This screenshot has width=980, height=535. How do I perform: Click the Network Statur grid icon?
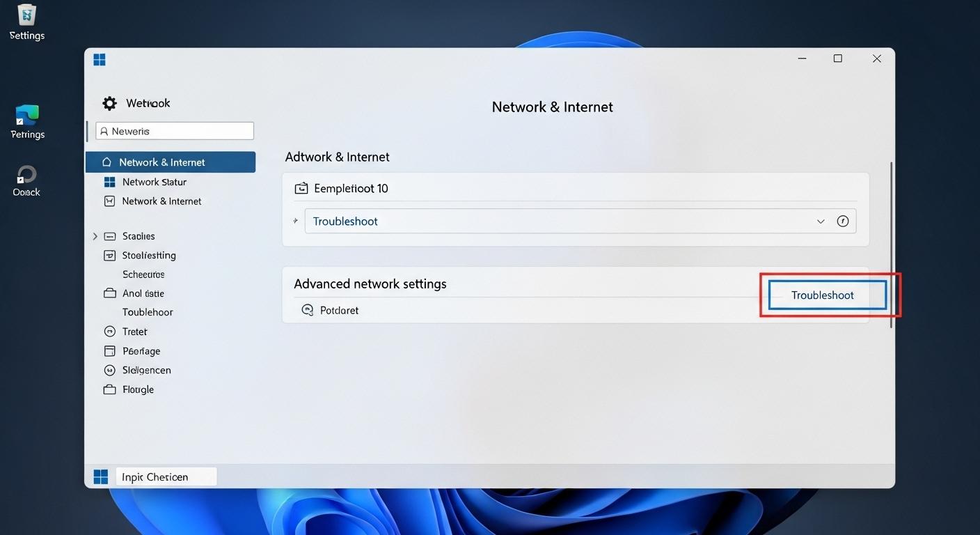point(109,181)
